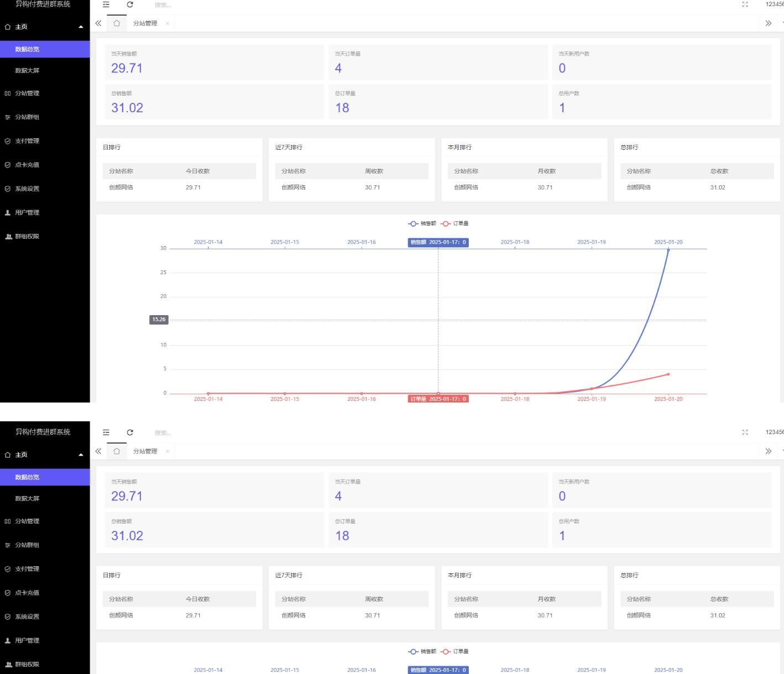Open 数据大屏 in the upper sidebar

(x=27, y=70)
